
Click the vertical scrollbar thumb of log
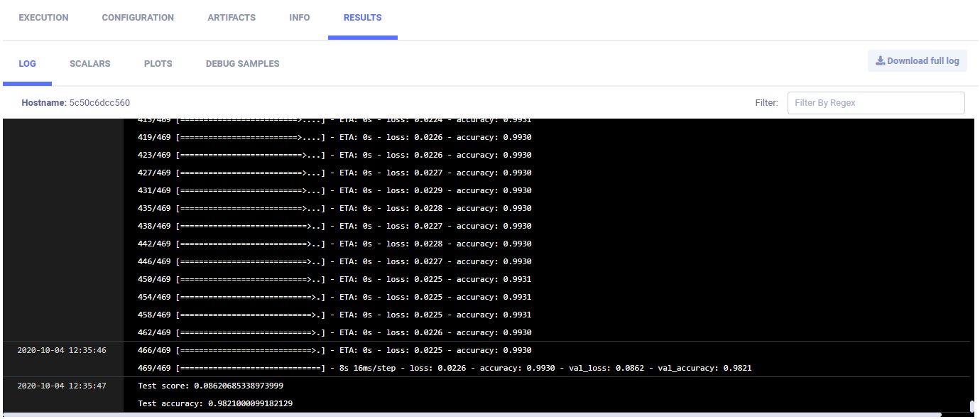point(971,406)
